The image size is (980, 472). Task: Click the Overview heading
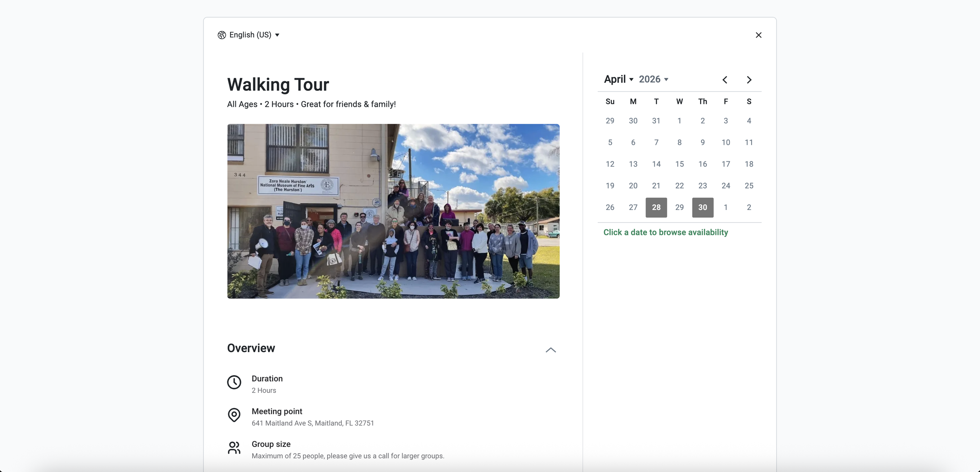click(x=251, y=348)
